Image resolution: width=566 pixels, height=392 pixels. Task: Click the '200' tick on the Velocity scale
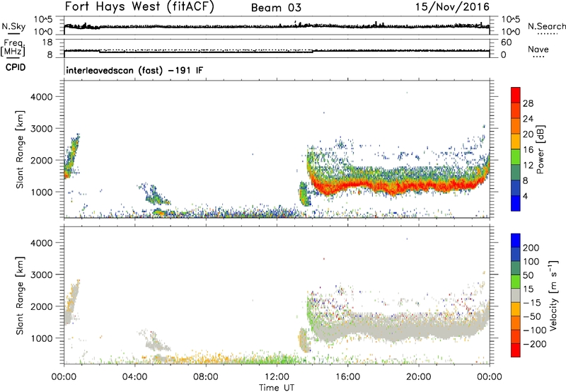(531, 248)
